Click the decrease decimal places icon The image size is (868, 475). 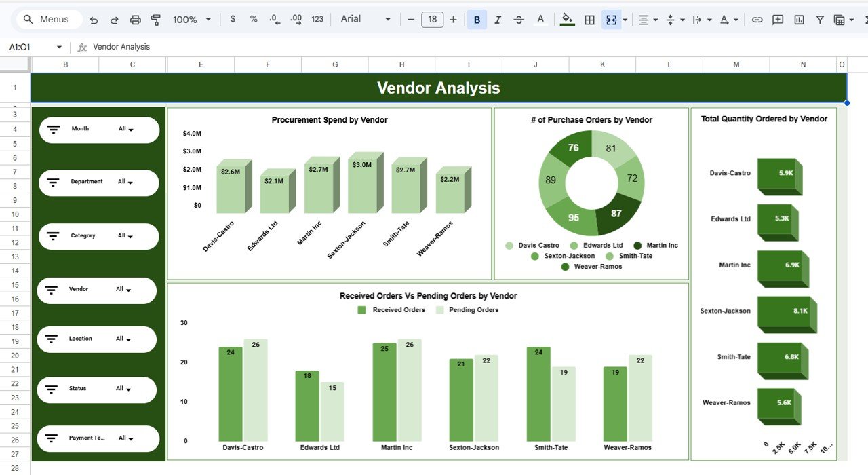pyautogui.click(x=274, y=19)
